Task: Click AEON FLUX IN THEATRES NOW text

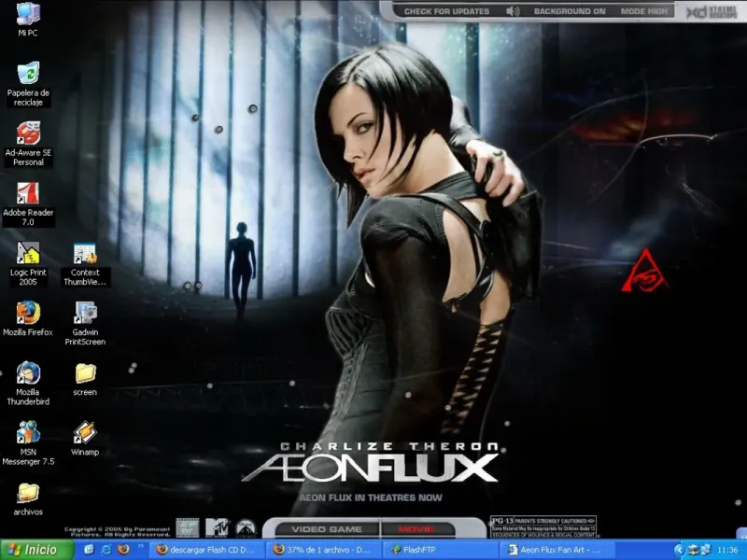Action: (x=371, y=497)
